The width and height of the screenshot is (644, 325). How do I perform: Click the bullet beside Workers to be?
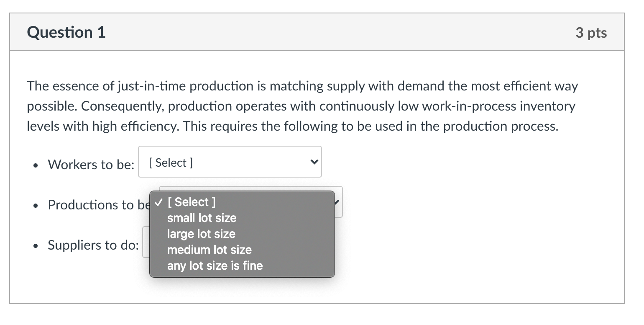click(36, 165)
